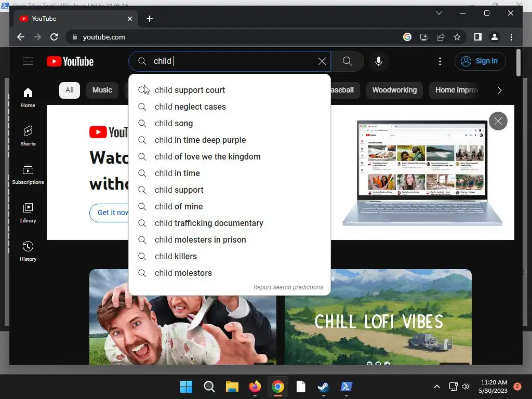Select the Woodworking category chip
This screenshot has width=532, height=399.
coord(394,90)
